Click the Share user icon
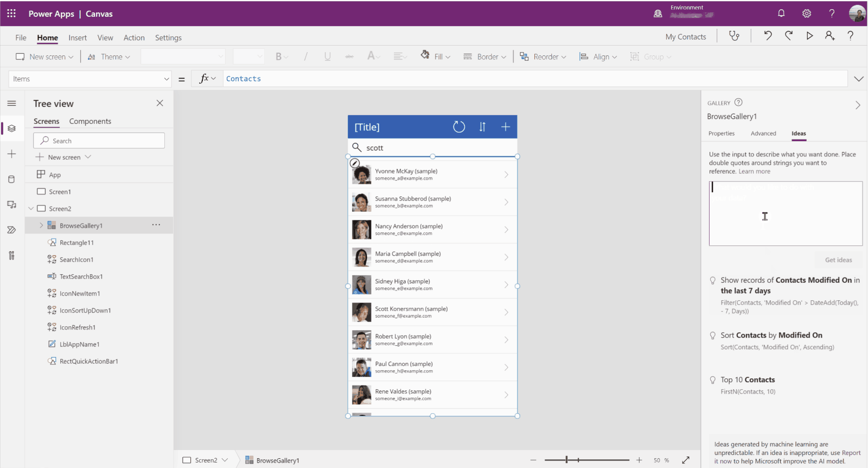The width and height of the screenshot is (868, 468). (x=829, y=36)
